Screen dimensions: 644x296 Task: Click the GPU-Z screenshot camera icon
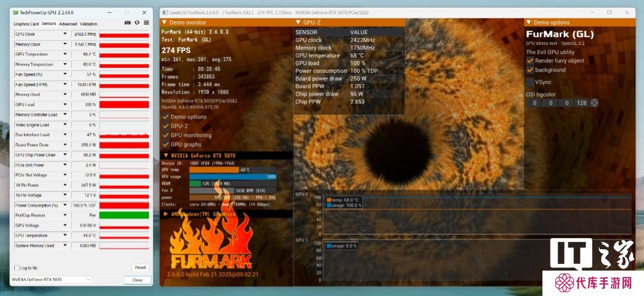pos(127,23)
